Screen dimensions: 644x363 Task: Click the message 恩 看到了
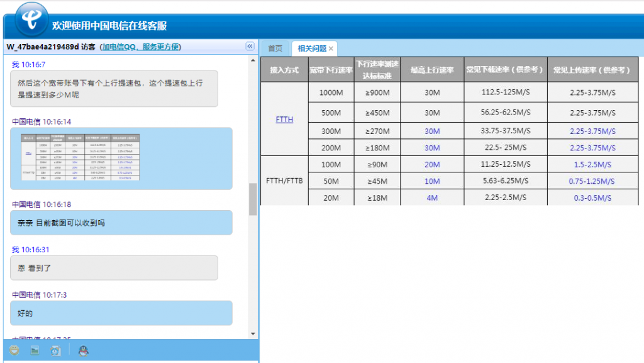coord(114,268)
